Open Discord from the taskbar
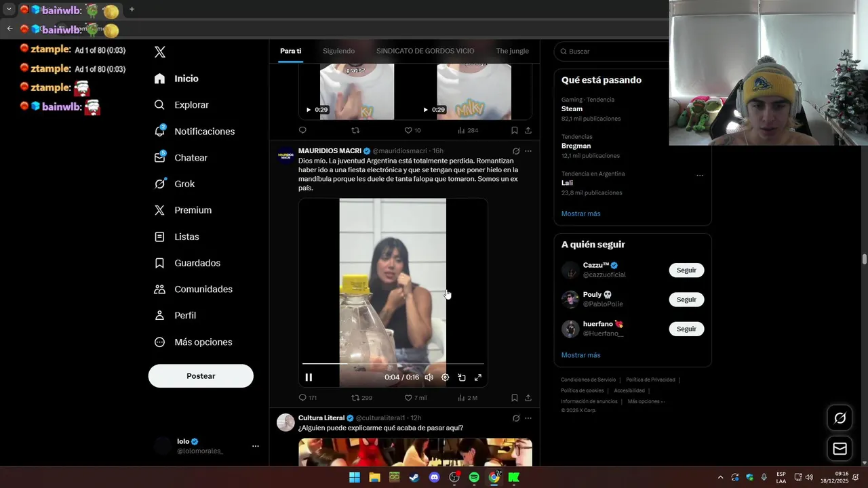Viewport: 868px width, 488px height. click(435, 477)
